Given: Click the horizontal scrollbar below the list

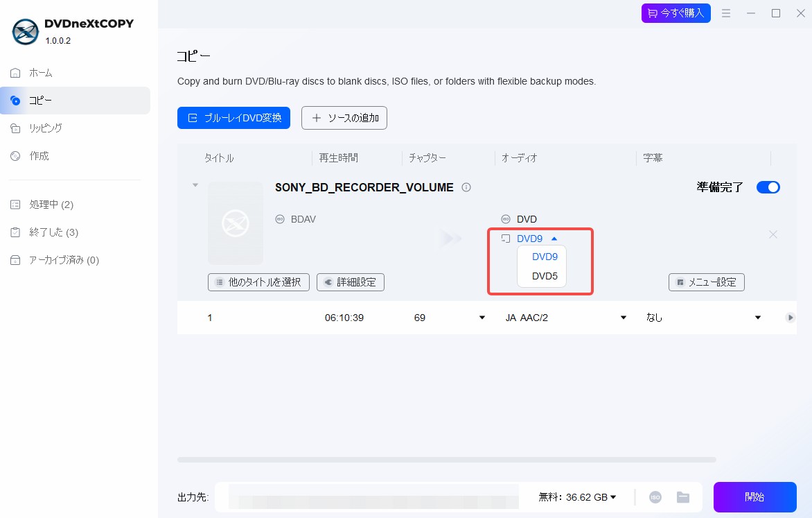Looking at the screenshot, I should coord(446,460).
